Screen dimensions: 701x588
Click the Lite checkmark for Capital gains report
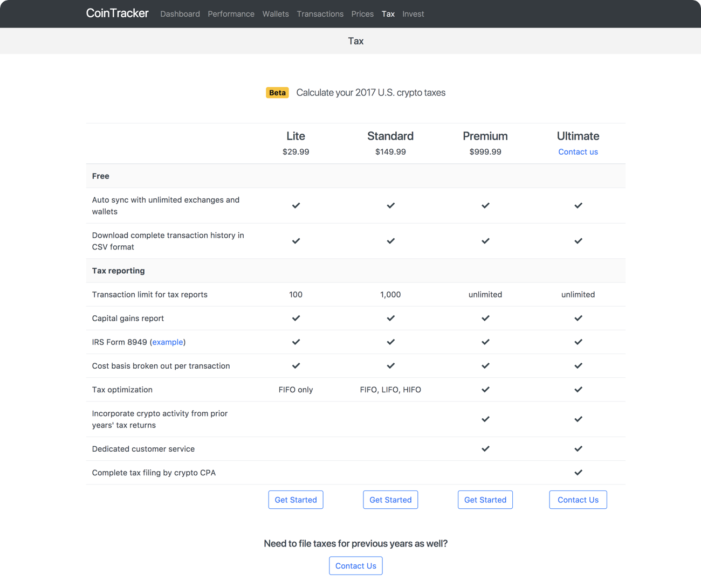tap(295, 318)
